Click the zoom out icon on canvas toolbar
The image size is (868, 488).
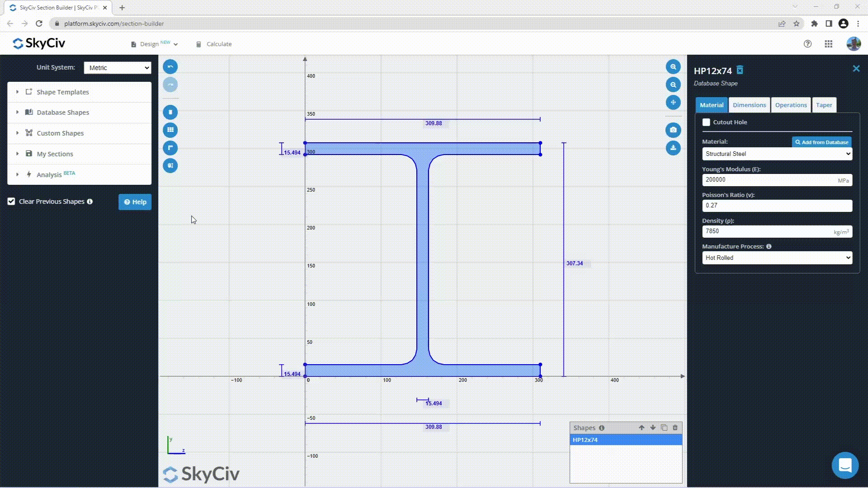point(673,84)
